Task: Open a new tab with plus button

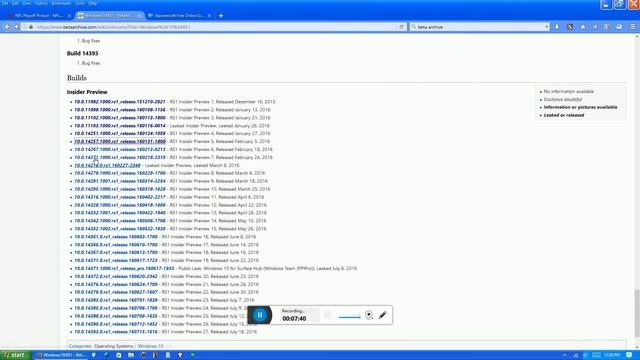Action: pyautogui.click(x=221, y=16)
